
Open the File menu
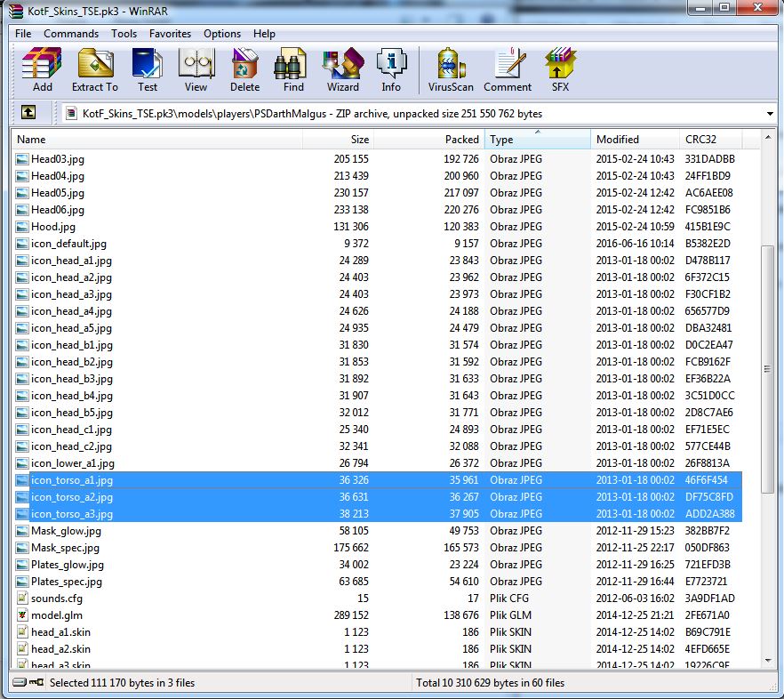click(x=23, y=34)
